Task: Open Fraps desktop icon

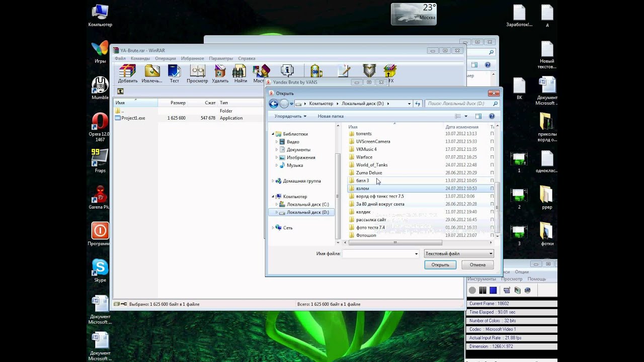Action: 100,161
